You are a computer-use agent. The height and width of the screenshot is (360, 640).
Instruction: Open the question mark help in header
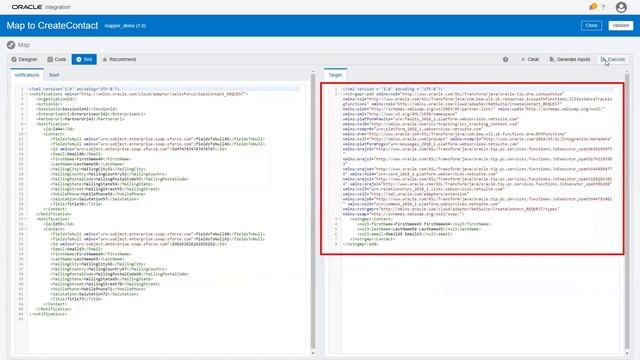603,7
